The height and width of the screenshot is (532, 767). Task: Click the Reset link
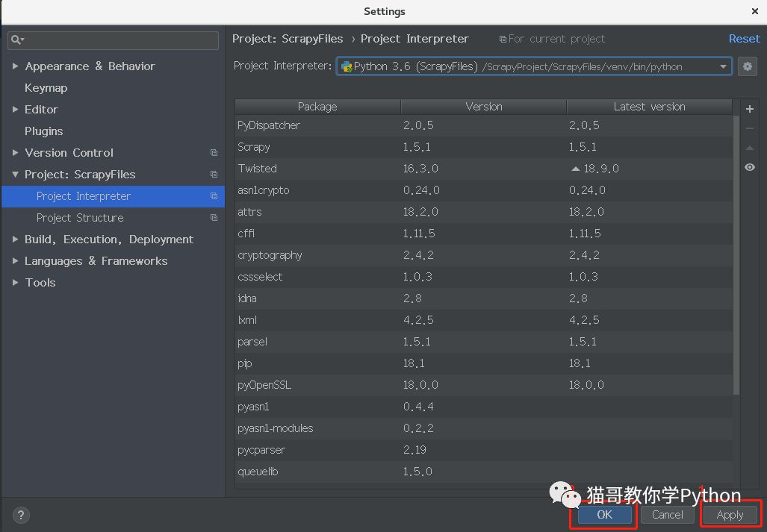click(x=744, y=39)
